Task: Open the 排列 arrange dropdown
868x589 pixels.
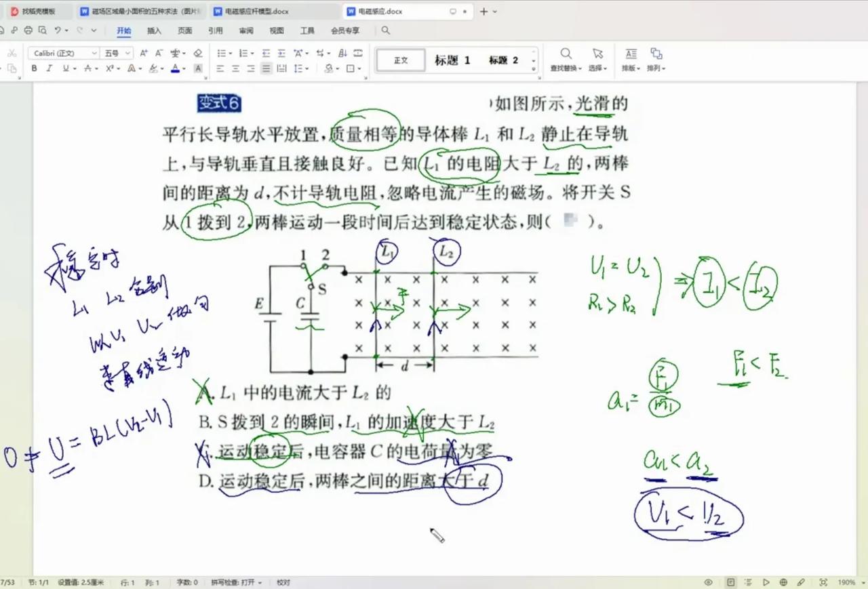Action: click(x=656, y=60)
